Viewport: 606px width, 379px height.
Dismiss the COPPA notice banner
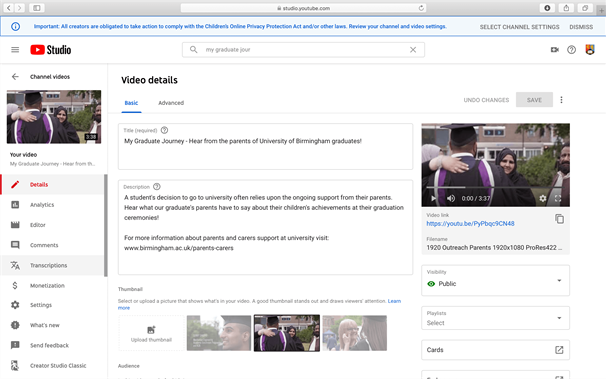(581, 27)
